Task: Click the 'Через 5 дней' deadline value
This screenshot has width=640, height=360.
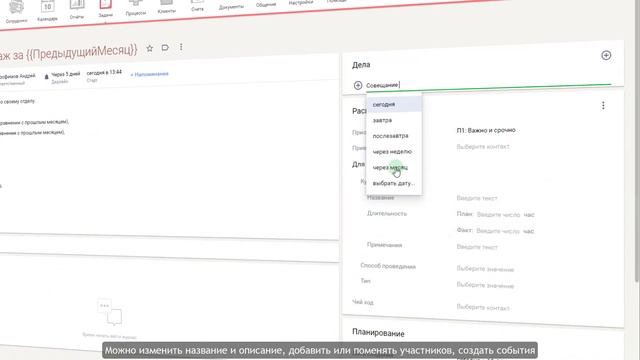Action: (65, 74)
